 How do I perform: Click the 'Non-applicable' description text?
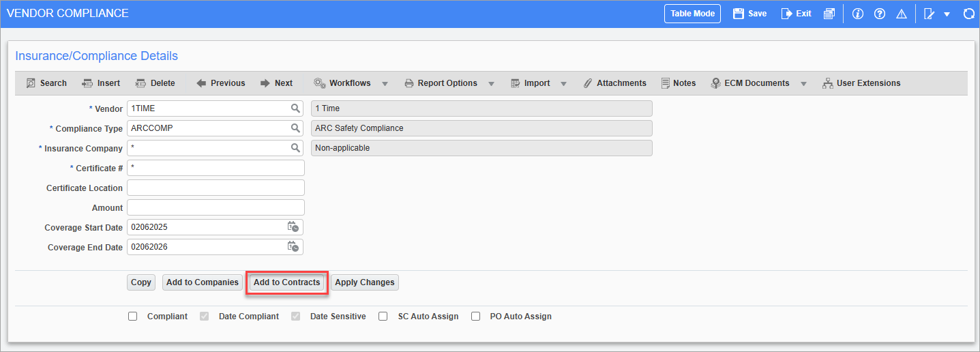pos(342,148)
